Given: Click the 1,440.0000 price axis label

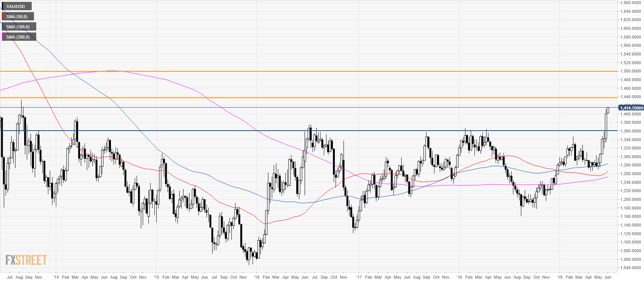Looking at the screenshot, I should coord(630,97).
